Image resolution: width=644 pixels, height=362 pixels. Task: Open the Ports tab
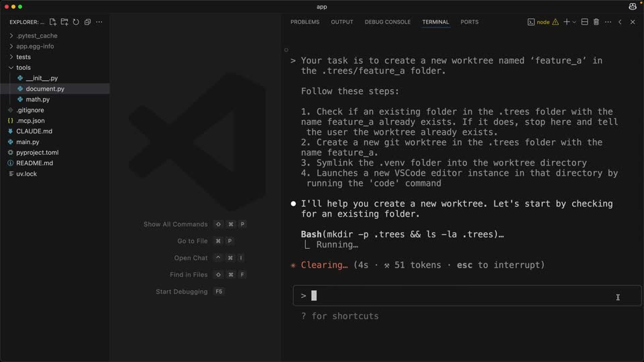470,22
